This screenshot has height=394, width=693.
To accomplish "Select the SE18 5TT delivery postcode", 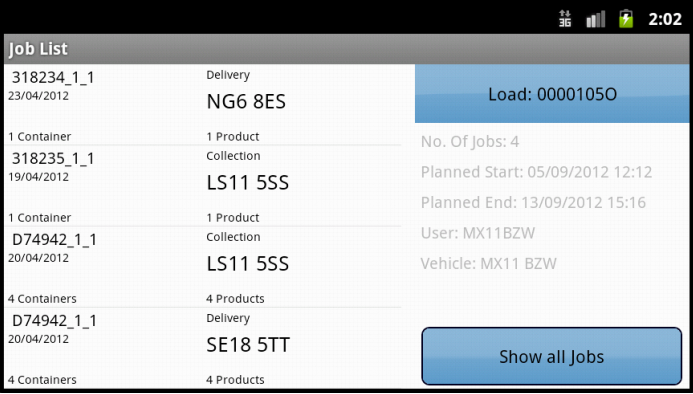I will 248,345.
